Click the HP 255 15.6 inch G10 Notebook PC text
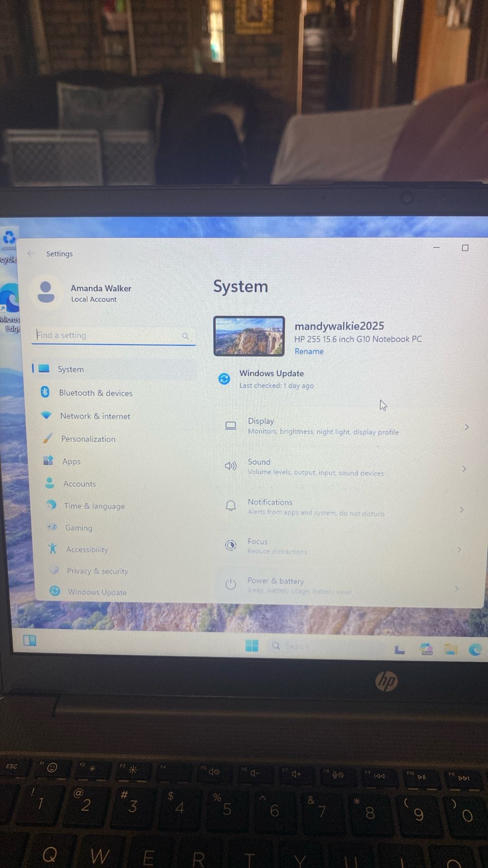This screenshot has height=868, width=488. coord(358,339)
